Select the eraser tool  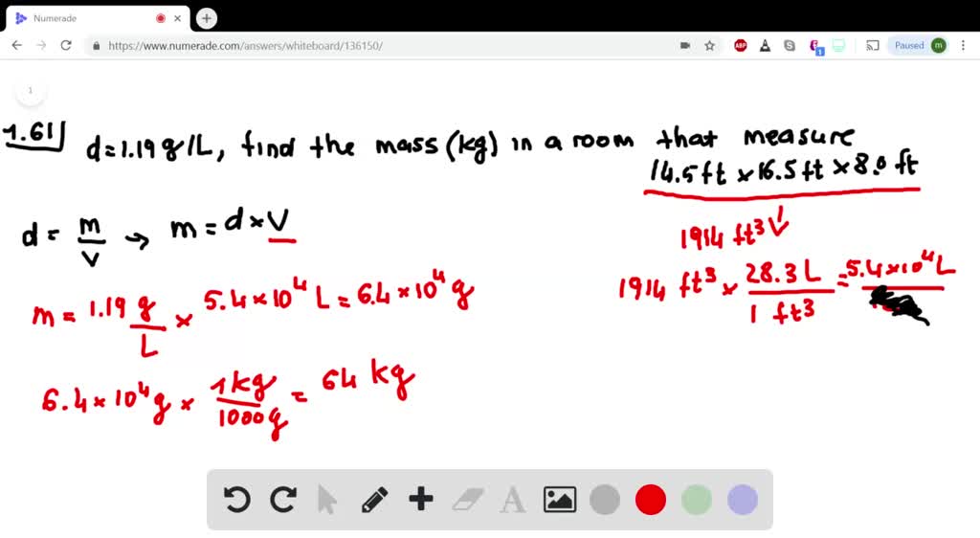(x=467, y=500)
